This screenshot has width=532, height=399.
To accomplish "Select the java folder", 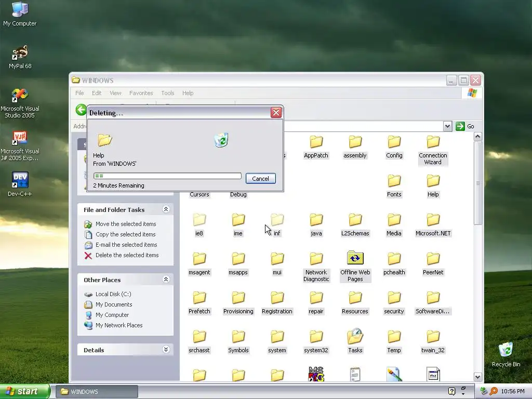I will point(316,225).
